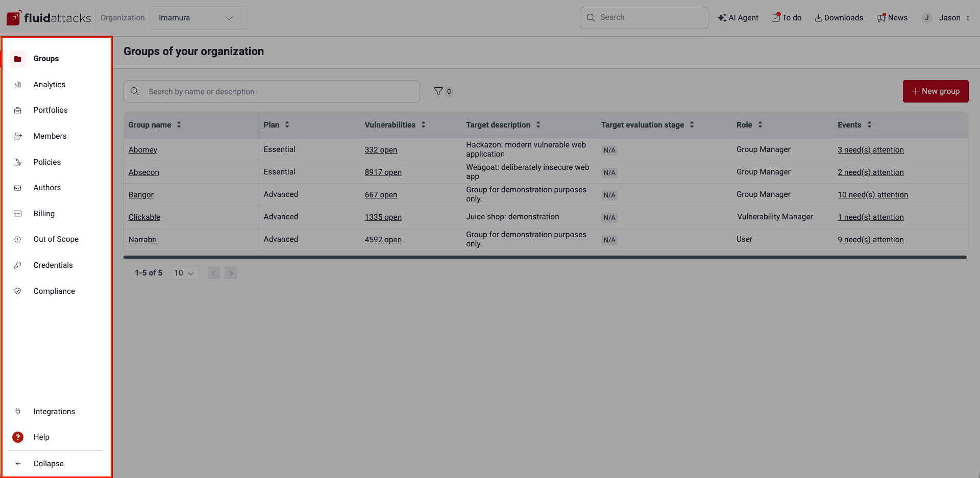Change page size using the 10 dropdown
This screenshot has width=980, height=478.
pos(184,272)
